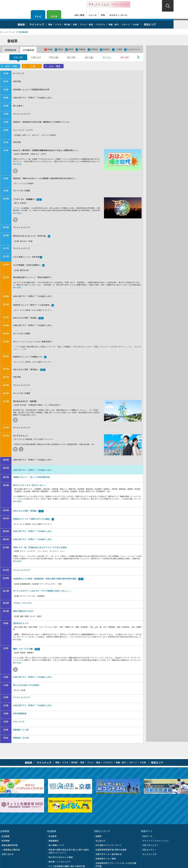The height and width of the screenshot is (868, 188).
Task: Jump to あさ・午前 time section
Action: point(10,66)
